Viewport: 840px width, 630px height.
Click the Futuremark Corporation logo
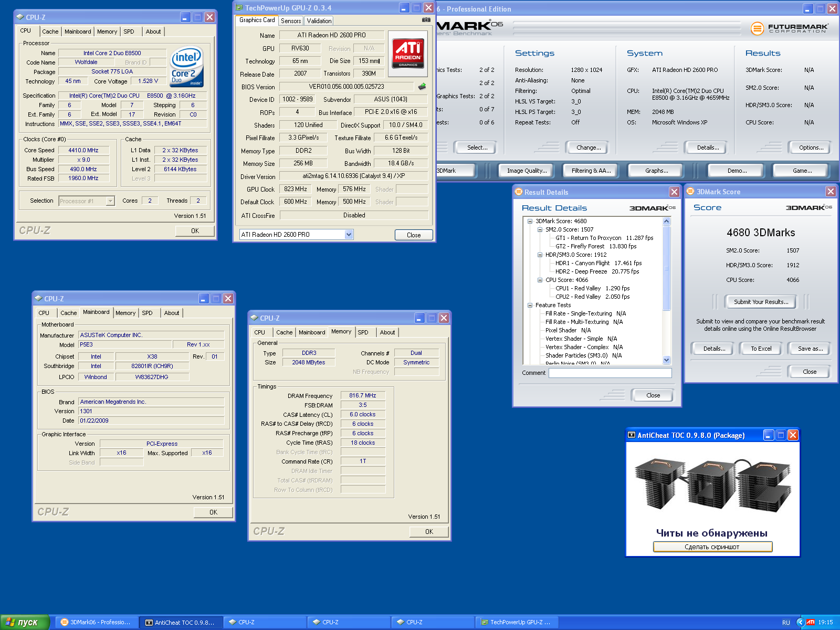click(x=790, y=28)
